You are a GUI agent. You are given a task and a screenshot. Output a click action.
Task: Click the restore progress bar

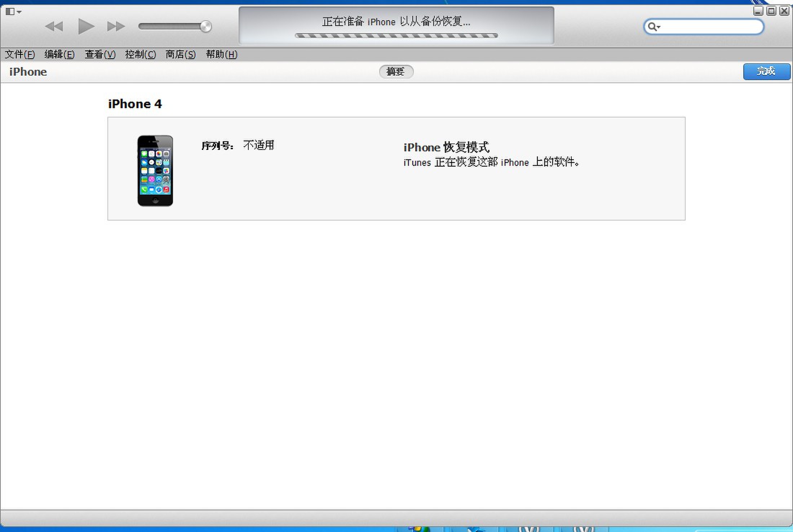pos(396,36)
